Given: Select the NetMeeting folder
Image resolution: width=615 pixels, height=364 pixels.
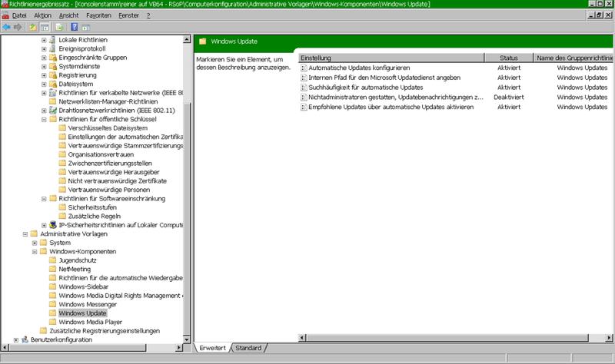Looking at the screenshot, I should 75,270.
